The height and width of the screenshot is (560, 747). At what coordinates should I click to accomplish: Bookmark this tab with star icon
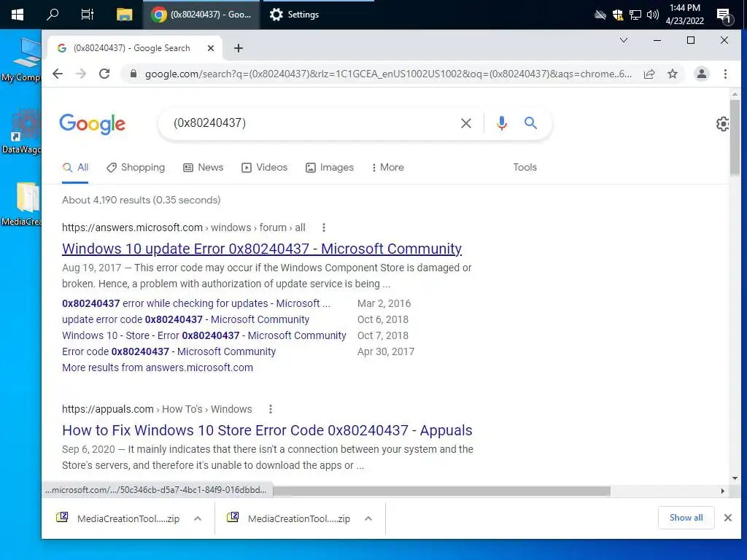tap(672, 74)
